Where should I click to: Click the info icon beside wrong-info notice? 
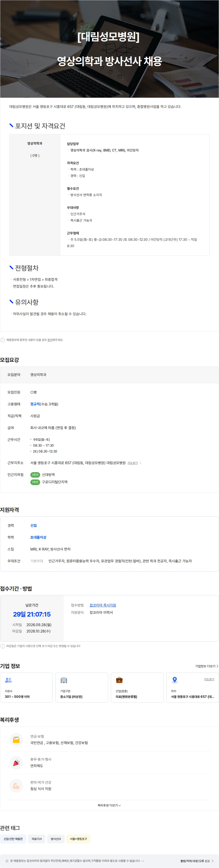coord(3,340)
